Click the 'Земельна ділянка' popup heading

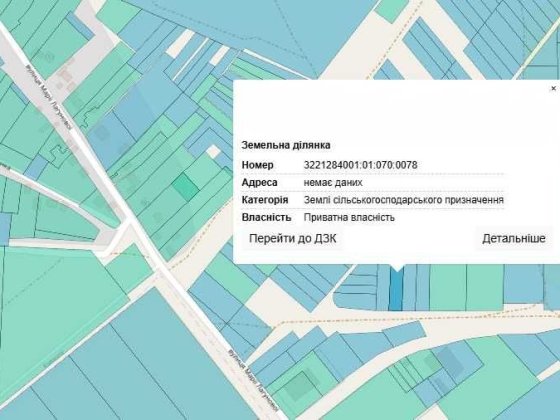pyautogui.click(x=286, y=145)
